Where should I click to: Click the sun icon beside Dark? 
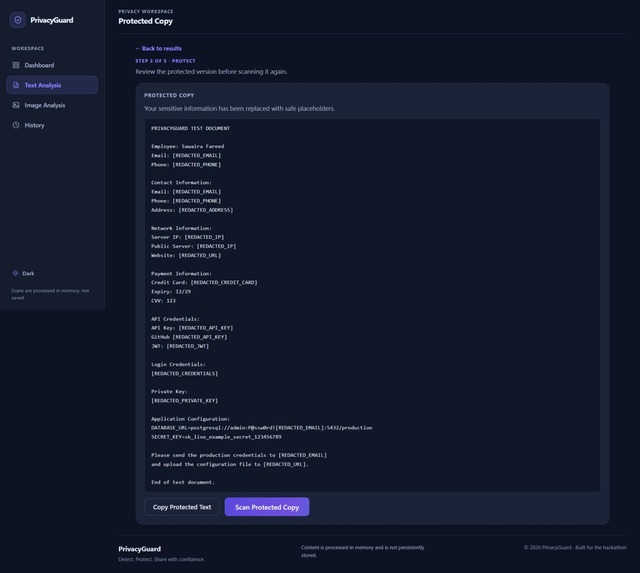click(x=16, y=273)
